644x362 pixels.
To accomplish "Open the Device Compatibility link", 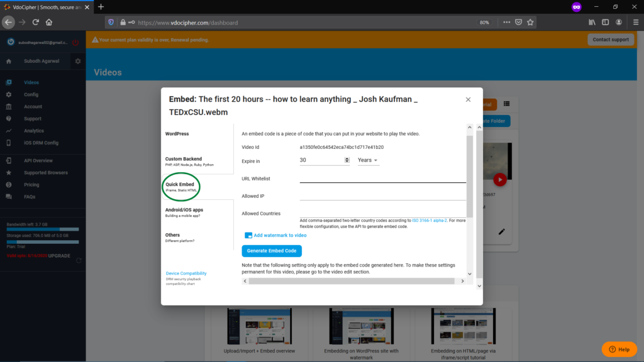I will (186, 273).
